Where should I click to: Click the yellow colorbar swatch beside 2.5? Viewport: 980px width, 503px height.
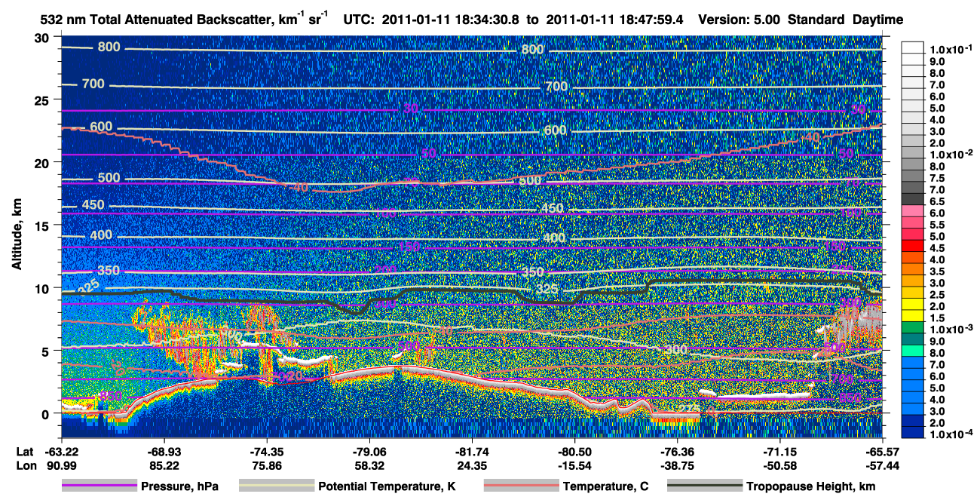tap(913, 294)
